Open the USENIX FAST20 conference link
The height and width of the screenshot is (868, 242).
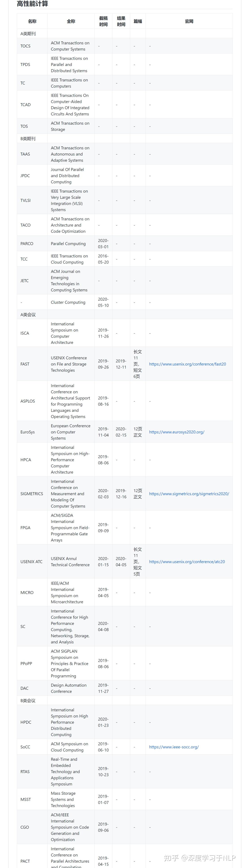coord(187,364)
